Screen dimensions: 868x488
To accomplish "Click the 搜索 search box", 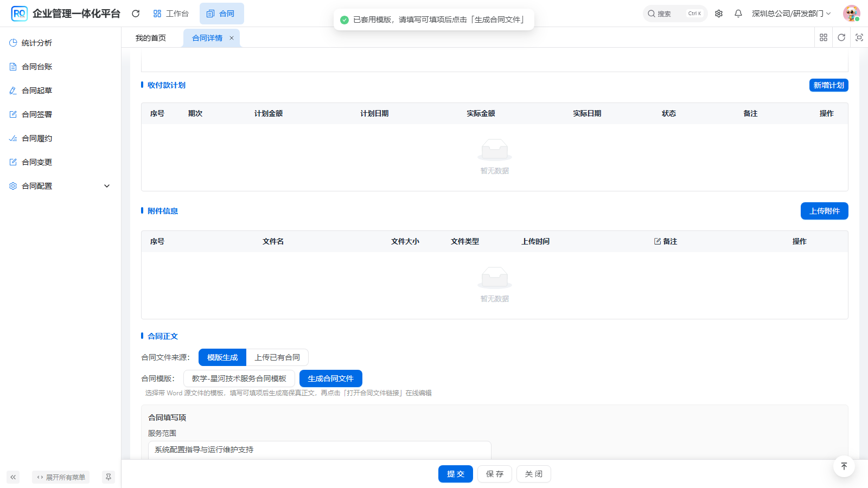I will click(x=675, y=14).
